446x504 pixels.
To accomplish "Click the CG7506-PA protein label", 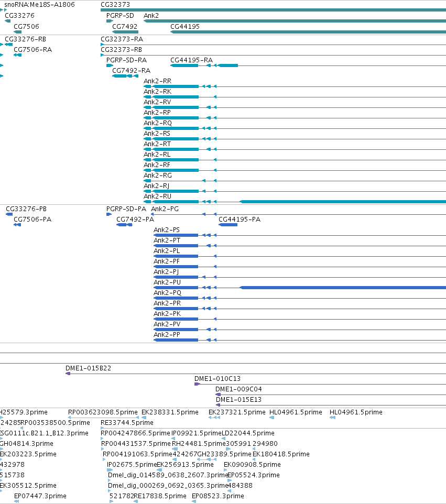I will [x=32, y=219].
